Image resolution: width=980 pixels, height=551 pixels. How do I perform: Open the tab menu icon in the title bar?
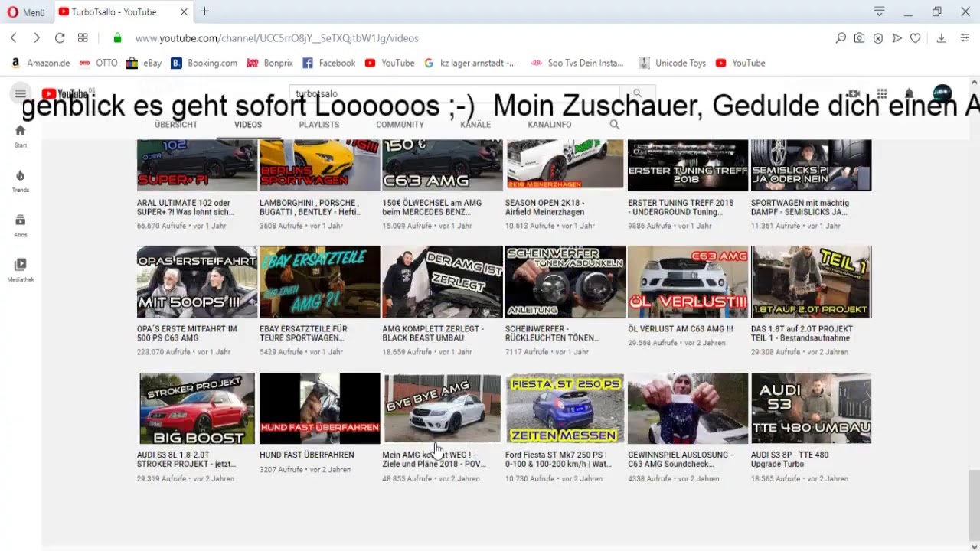point(880,11)
